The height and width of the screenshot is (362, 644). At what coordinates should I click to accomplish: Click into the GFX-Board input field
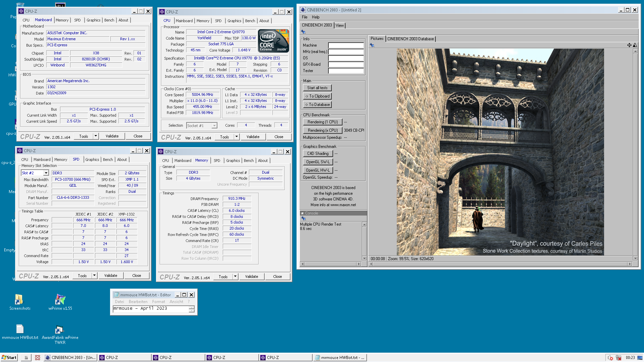click(346, 64)
